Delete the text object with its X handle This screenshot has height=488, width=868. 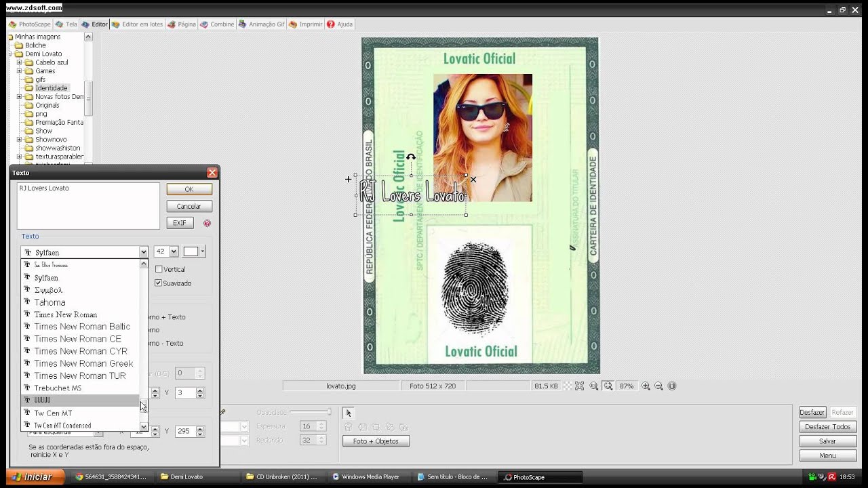point(473,180)
